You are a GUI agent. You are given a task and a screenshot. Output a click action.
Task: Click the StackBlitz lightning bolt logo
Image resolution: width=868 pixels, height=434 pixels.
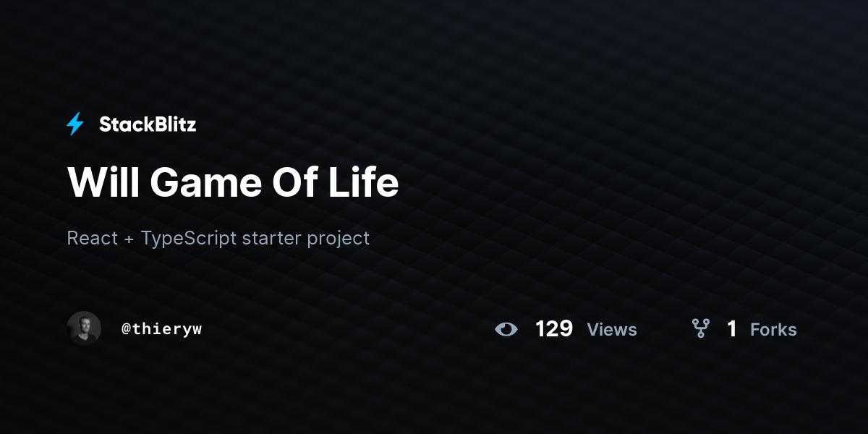click(x=75, y=124)
